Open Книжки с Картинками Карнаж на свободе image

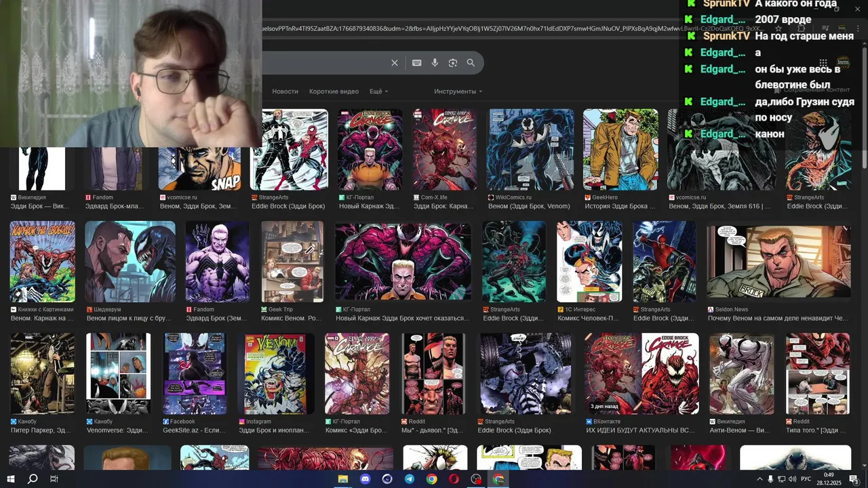click(42, 262)
